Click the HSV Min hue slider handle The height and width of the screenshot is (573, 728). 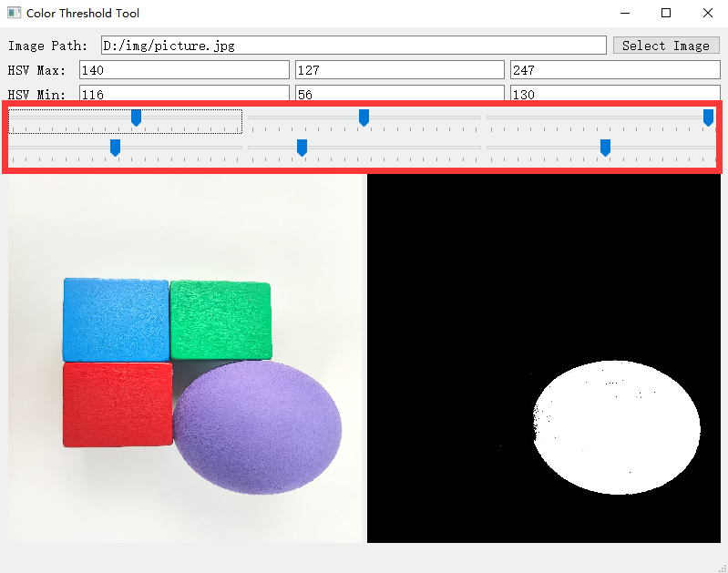[115, 148]
